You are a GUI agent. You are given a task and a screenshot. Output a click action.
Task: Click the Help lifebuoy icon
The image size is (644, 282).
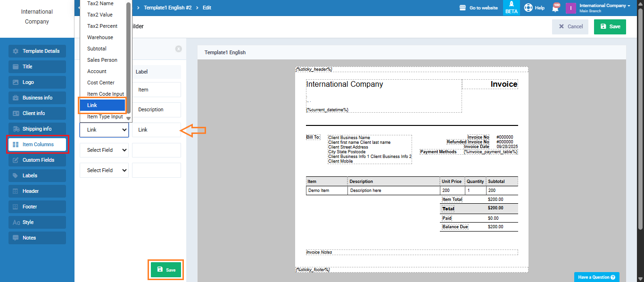(528, 8)
